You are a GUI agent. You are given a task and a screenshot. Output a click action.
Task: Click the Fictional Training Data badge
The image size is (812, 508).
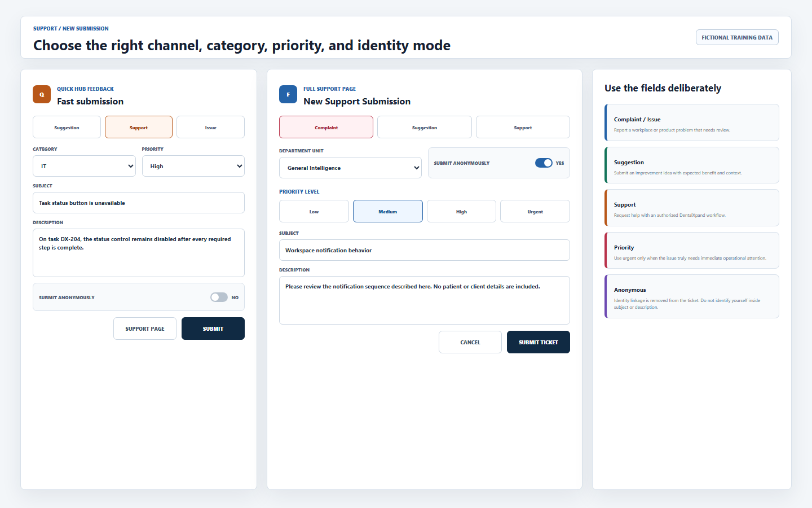pyautogui.click(x=737, y=37)
